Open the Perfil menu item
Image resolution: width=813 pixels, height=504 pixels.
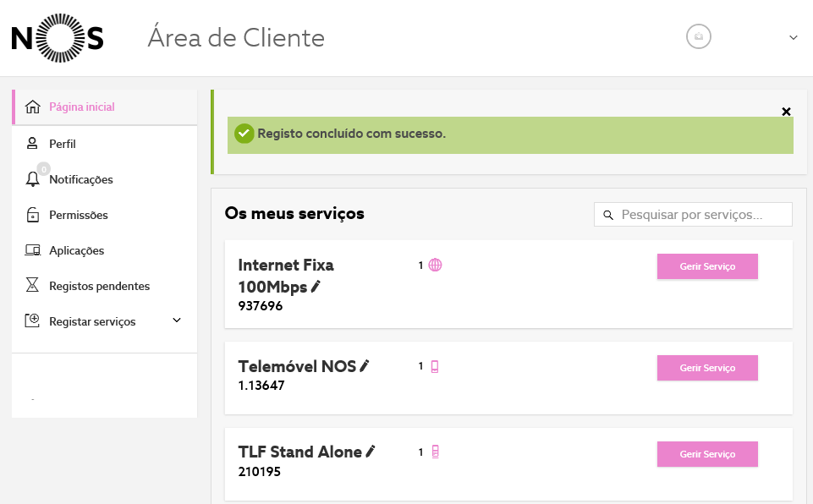point(62,144)
